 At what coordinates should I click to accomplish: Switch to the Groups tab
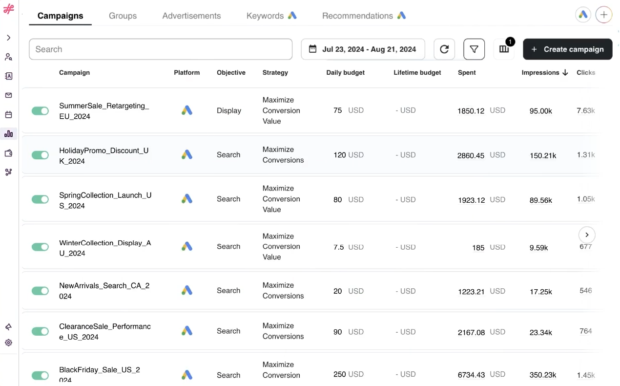click(123, 16)
